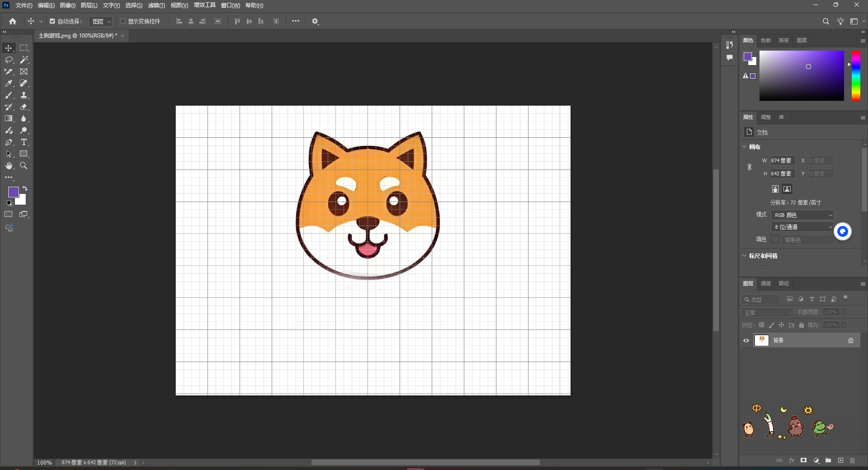
Task: Switch to the 通道 tab
Action: (766, 283)
